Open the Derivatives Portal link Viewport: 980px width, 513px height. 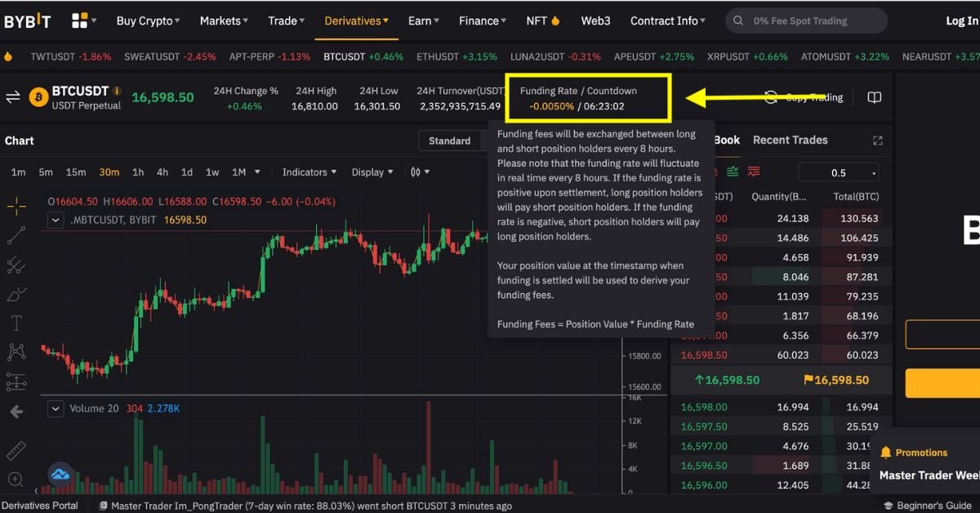click(40, 506)
